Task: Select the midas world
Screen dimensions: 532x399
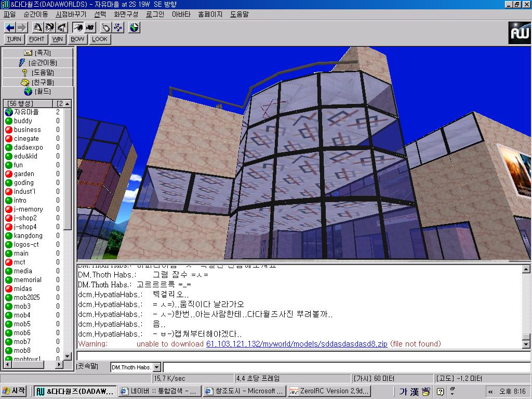Action: [32, 288]
